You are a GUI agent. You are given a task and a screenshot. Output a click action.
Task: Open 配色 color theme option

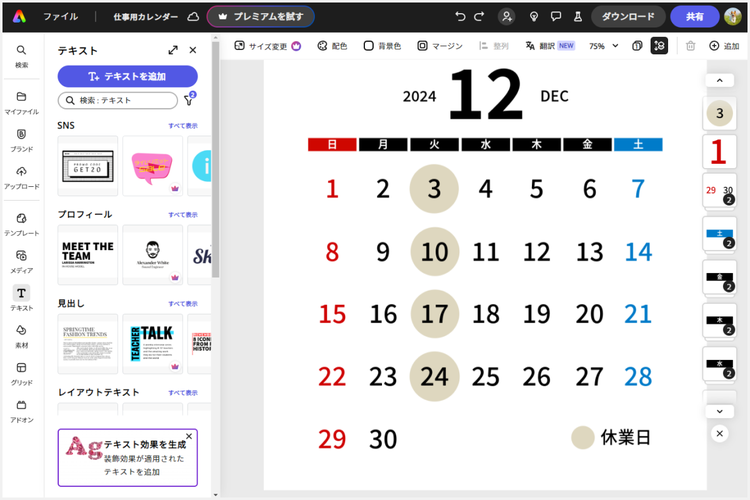(x=332, y=46)
